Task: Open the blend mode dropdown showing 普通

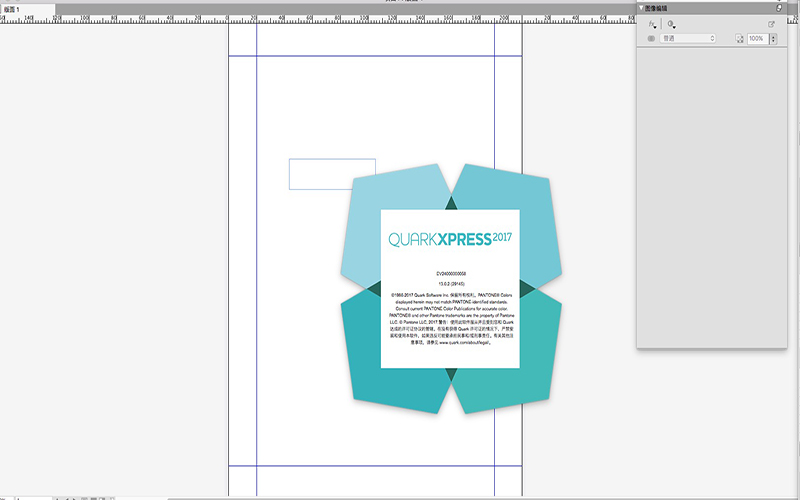Action: point(688,39)
